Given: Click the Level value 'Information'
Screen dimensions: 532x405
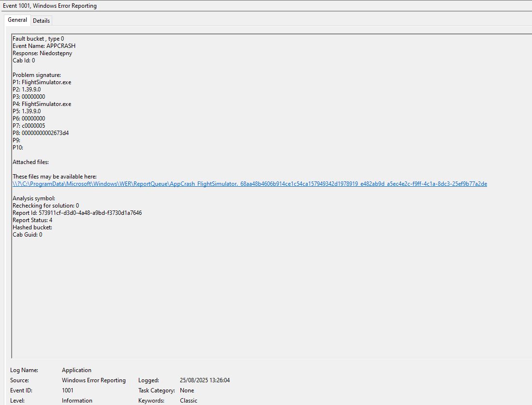Looking at the screenshot, I should 77,401.
